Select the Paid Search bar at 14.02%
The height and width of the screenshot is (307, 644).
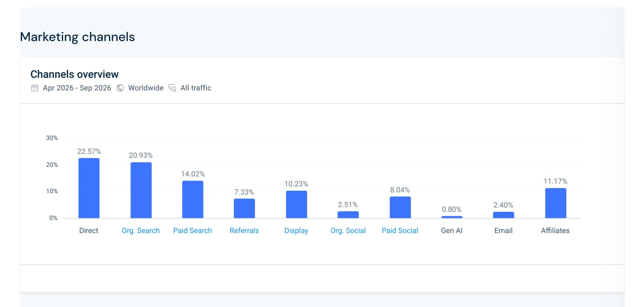pos(193,199)
